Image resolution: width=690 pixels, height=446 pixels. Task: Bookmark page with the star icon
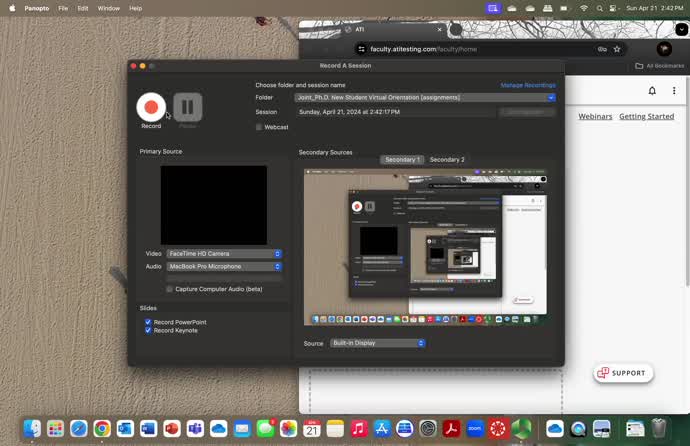pyautogui.click(x=617, y=48)
